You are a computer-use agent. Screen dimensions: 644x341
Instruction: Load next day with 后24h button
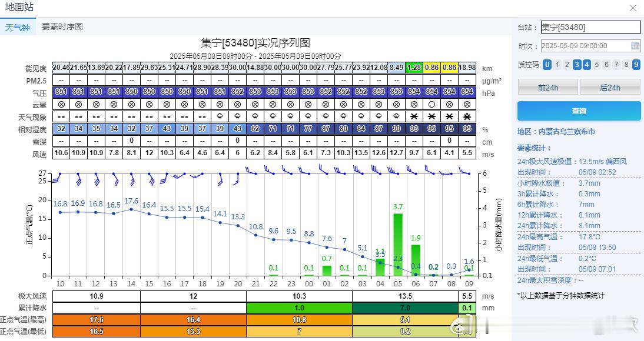(610, 88)
